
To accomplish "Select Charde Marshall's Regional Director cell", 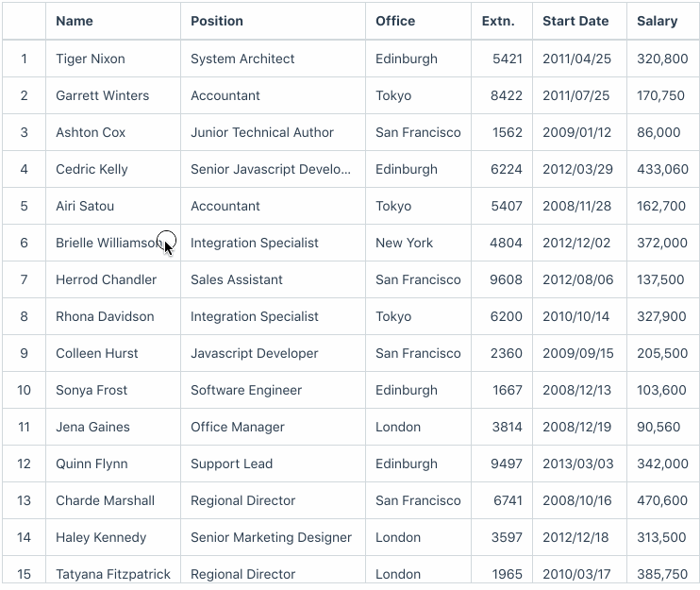I will click(243, 500).
